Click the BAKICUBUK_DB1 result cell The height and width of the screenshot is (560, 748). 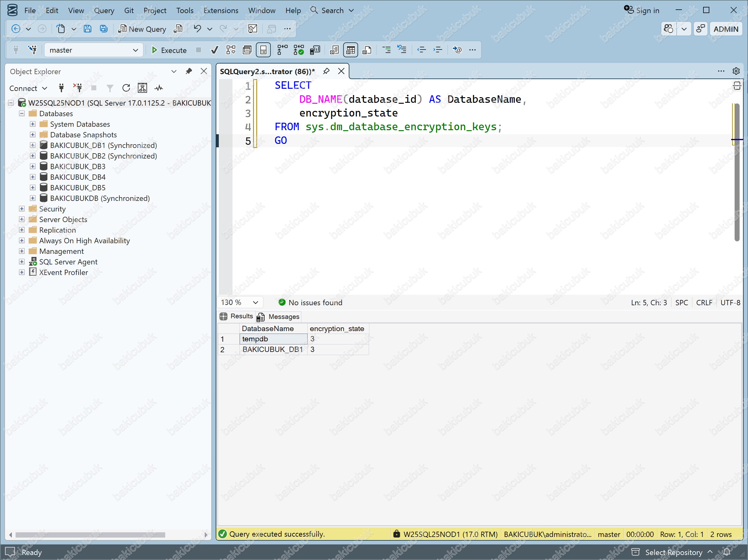point(274,349)
